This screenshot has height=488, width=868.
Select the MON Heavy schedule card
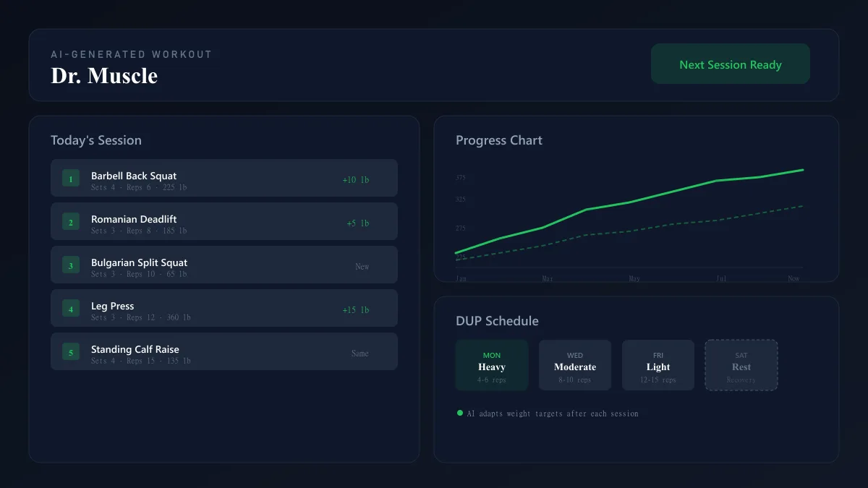click(x=492, y=365)
